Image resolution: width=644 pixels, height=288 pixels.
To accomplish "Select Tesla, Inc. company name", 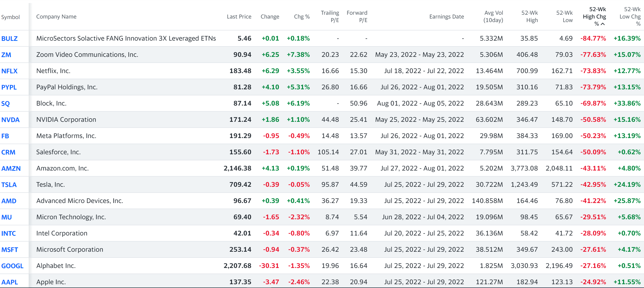I will [50, 184].
